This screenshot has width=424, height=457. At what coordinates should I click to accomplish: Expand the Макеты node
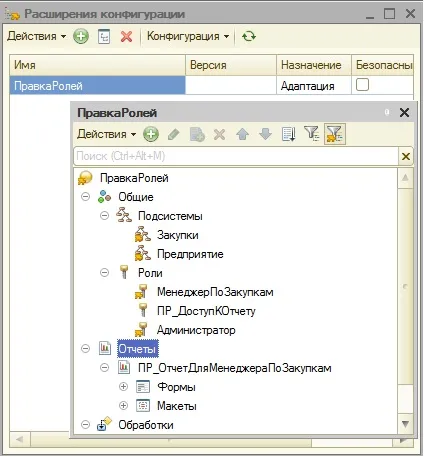[123, 406]
